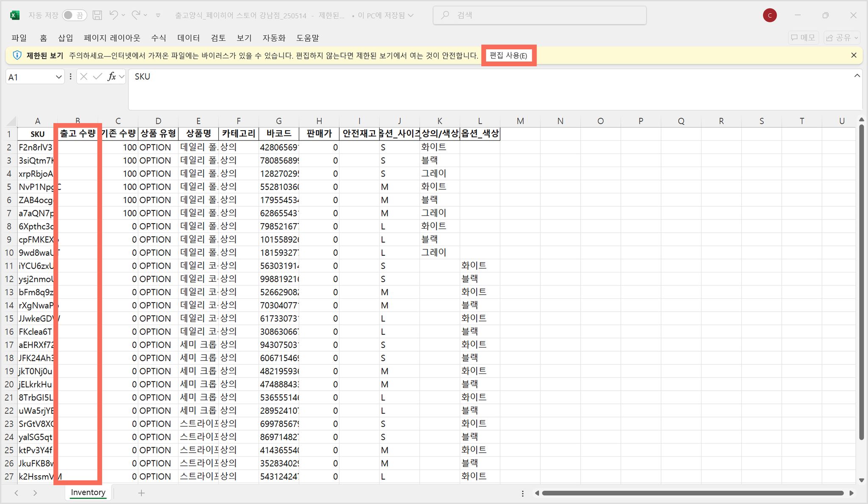Expand the Undo history dropdown
Image resolution: width=868 pixels, height=504 pixels.
123,15
